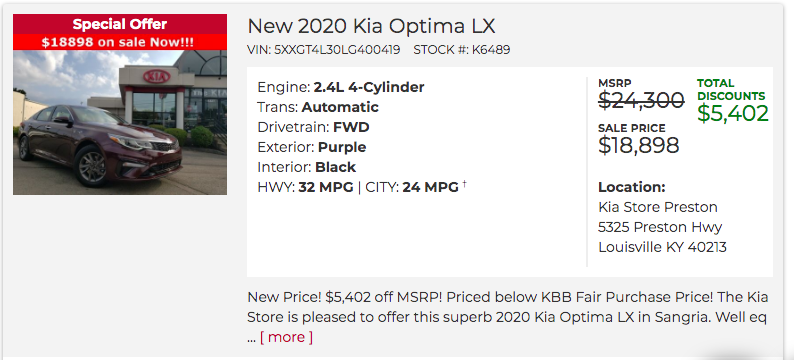This screenshot has width=794, height=360.
Task: Click the crossed-out MSRP $24,300 price
Action: click(641, 100)
